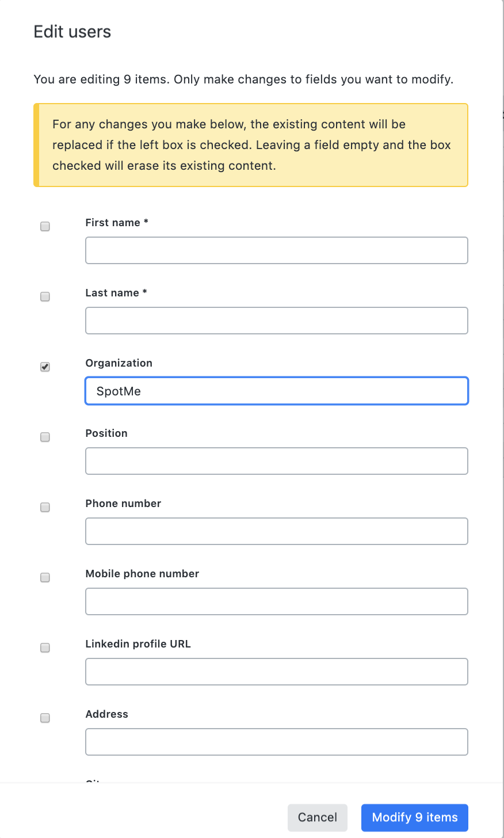Tick the Mobile phone number checkbox
The height and width of the screenshot is (838, 504).
pos(45,578)
